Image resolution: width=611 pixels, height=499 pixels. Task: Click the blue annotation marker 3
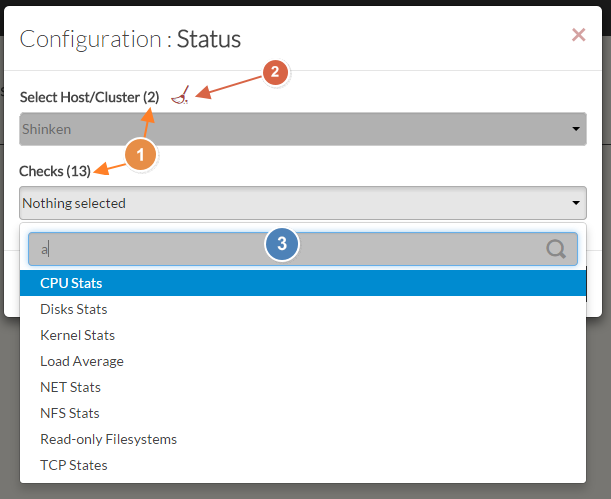(x=282, y=243)
